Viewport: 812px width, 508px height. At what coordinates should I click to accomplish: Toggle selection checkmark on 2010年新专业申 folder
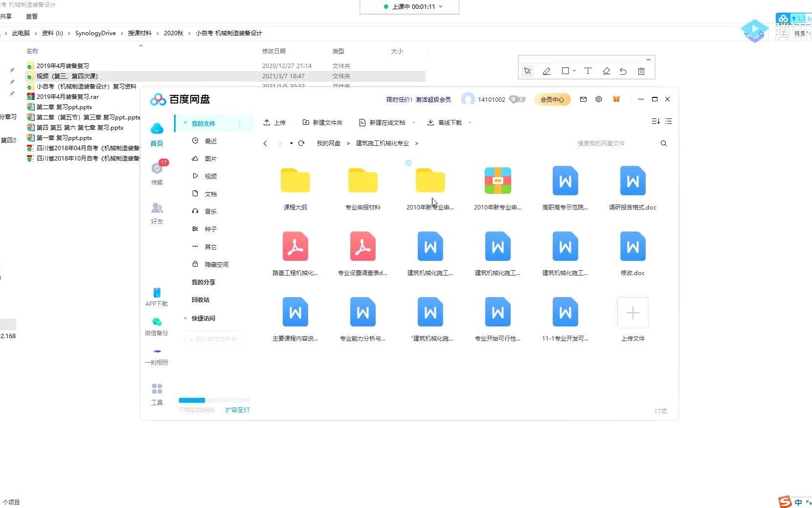pyautogui.click(x=408, y=163)
